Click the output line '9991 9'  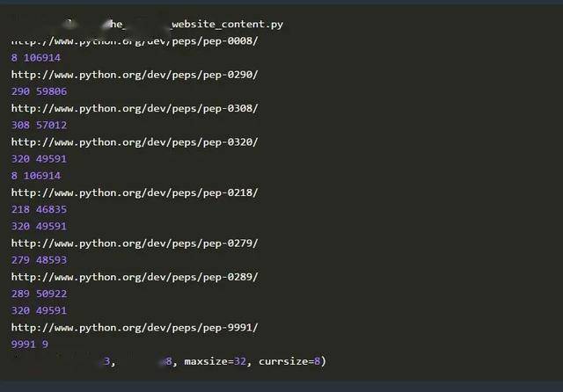click(30, 345)
